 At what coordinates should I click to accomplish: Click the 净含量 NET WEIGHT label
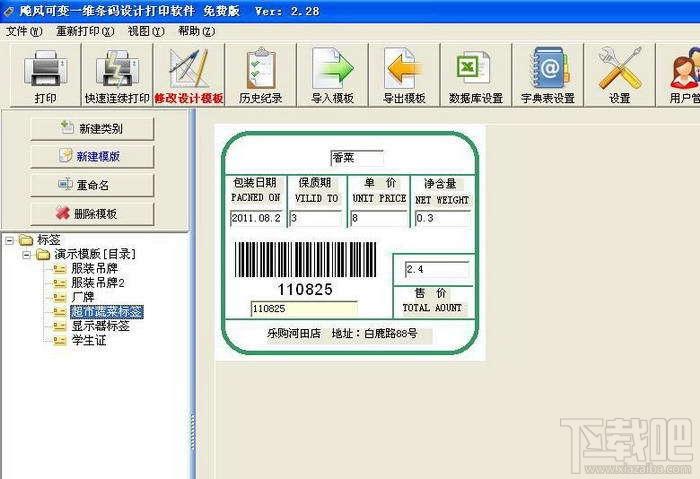pyautogui.click(x=442, y=191)
